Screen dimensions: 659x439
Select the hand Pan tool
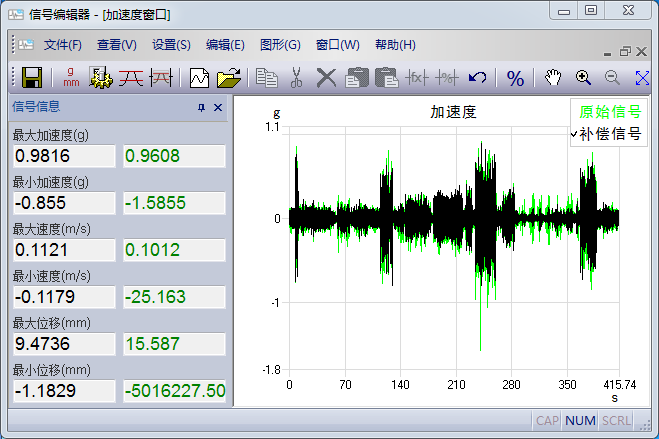coord(553,77)
